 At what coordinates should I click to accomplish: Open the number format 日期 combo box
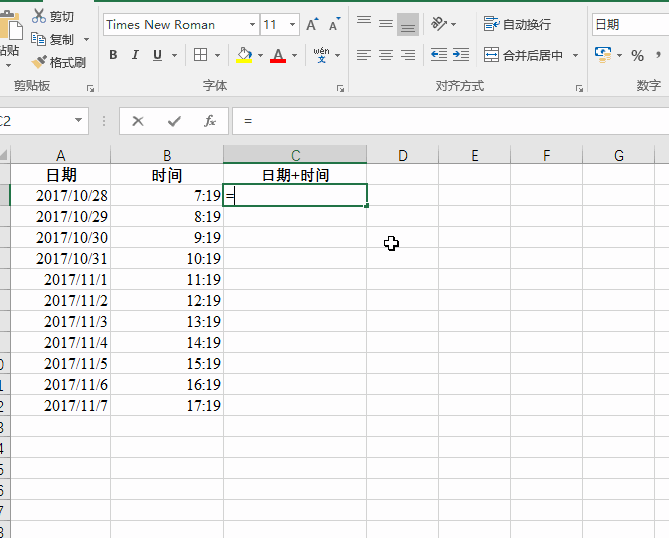(630, 24)
